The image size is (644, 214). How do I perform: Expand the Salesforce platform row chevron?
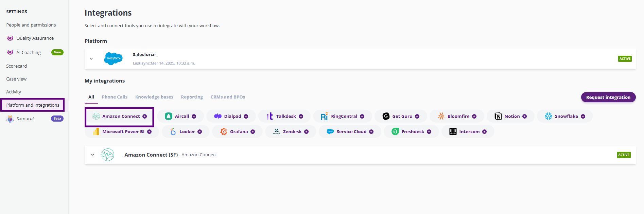click(x=91, y=59)
